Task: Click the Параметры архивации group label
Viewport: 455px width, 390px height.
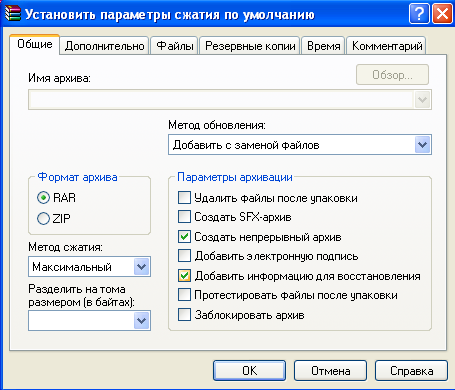Action: (235, 177)
